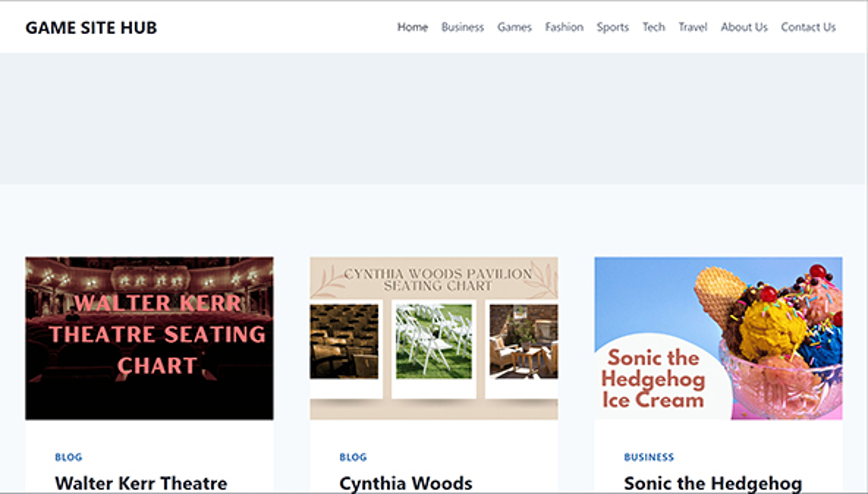Image resolution: width=868 pixels, height=494 pixels.
Task: Open the Contact Us page
Action: 809,28
